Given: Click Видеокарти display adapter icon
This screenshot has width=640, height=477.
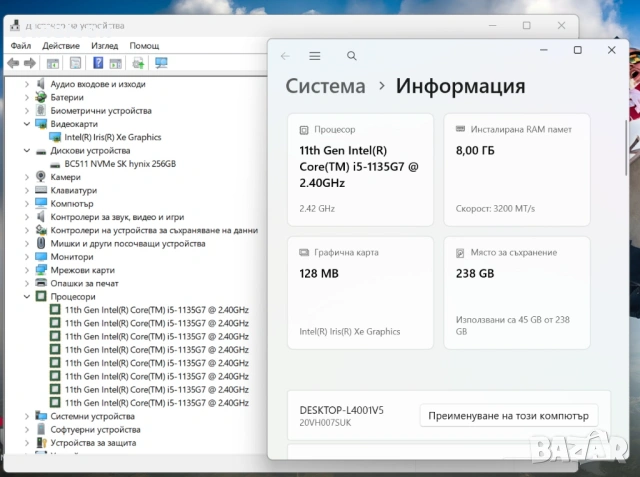Looking at the screenshot, I should click(41, 124).
